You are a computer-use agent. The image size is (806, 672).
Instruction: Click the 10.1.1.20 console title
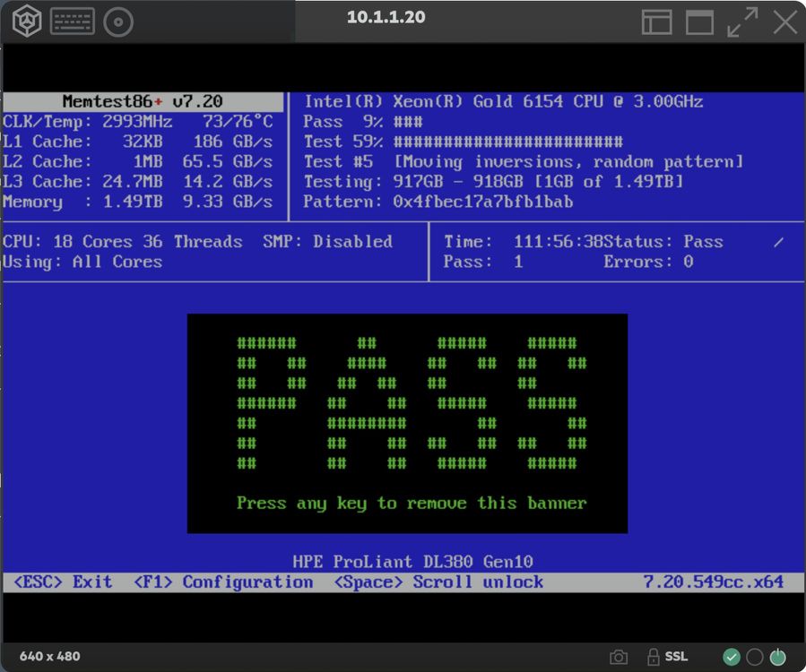pos(386,17)
